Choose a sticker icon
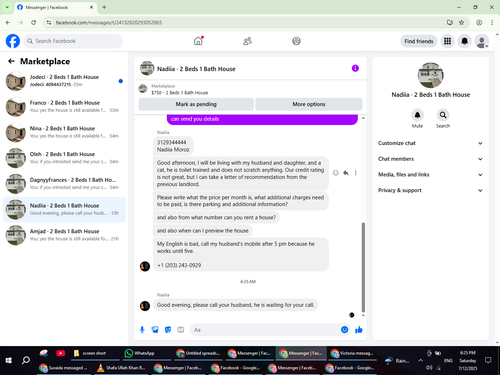 tap(168, 330)
